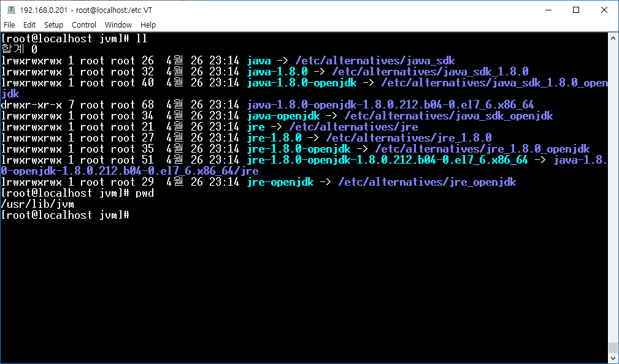Image resolution: width=619 pixels, height=364 pixels.
Task: Click the '/usr/lib/jvm' output line
Action: (37, 204)
